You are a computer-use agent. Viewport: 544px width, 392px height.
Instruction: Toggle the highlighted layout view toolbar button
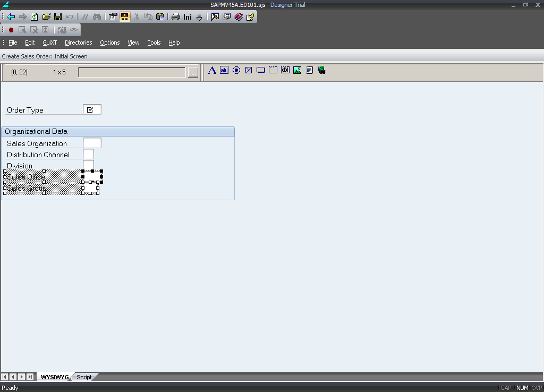[x=125, y=17]
